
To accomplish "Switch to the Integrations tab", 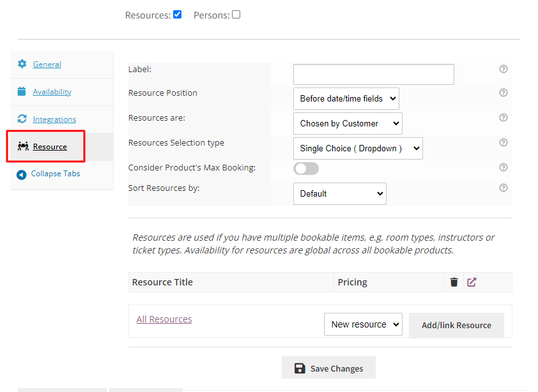I will 54,119.
